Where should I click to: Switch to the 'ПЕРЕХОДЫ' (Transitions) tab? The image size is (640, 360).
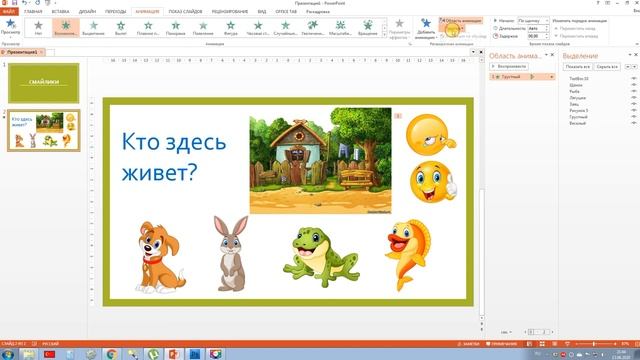click(116, 11)
